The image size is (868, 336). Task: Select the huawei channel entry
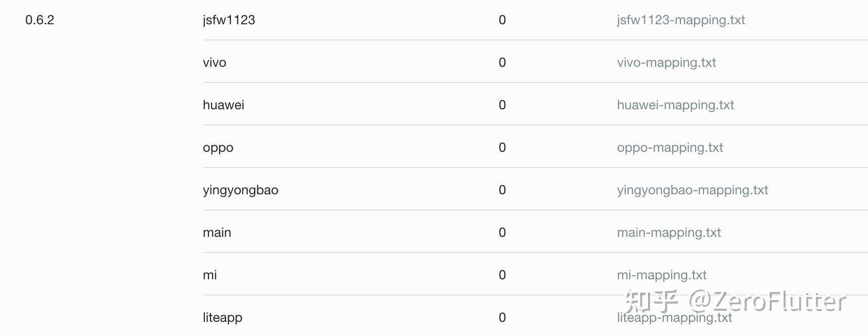click(x=223, y=105)
